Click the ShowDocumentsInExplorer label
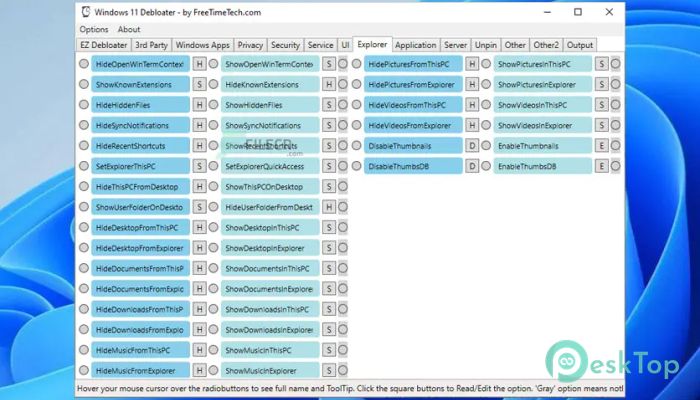Image resolution: width=700 pixels, height=400 pixels. (270, 289)
